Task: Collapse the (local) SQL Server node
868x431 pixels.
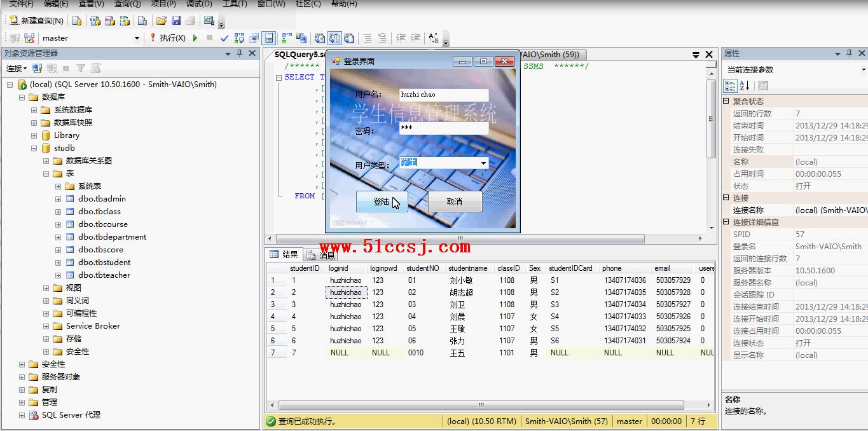Action: click(10, 85)
